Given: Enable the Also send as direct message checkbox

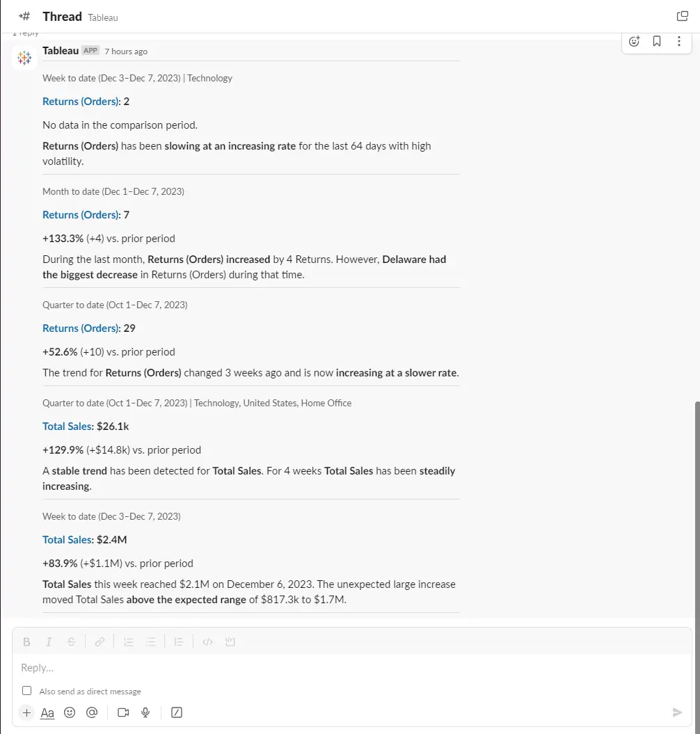Looking at the screenshot, I should tap(26, 690).
